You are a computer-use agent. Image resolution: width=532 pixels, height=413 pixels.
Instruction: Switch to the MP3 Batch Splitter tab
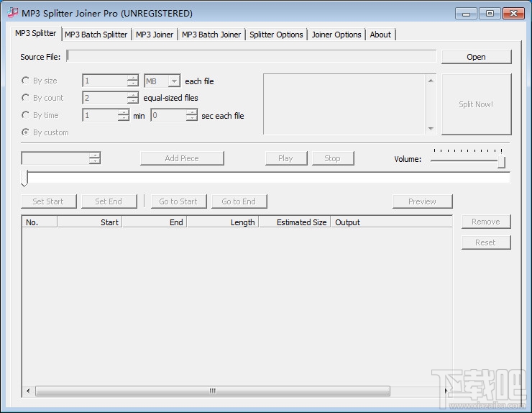tap(96, 35)
